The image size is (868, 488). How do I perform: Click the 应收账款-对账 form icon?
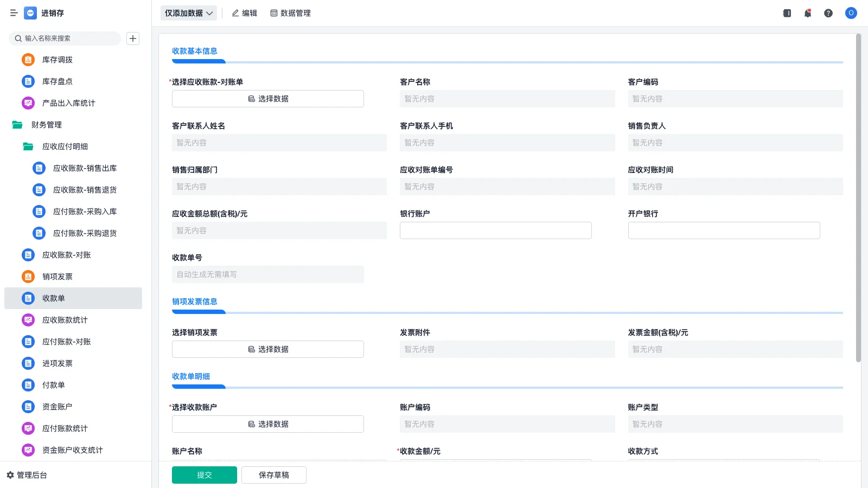tap(28, 255)
